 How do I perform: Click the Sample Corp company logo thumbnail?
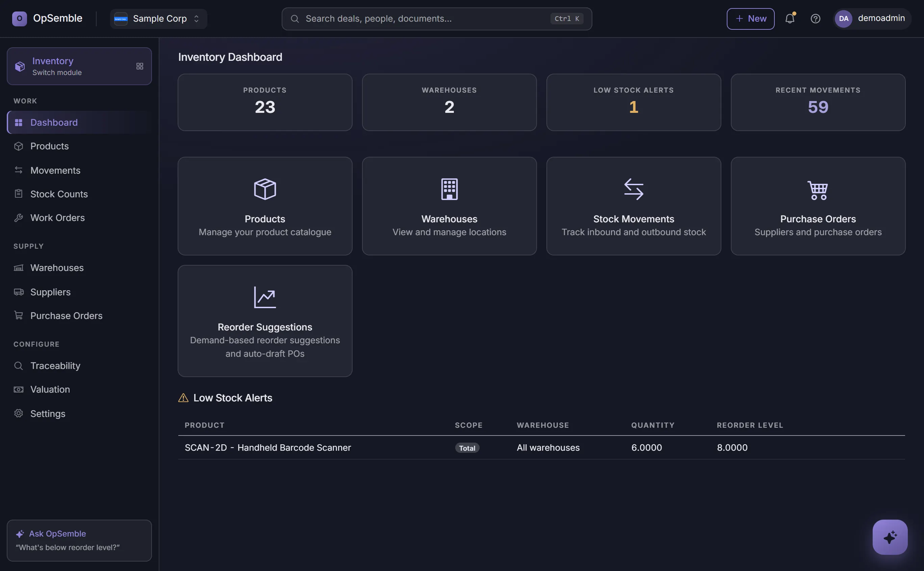coord(121,19)
